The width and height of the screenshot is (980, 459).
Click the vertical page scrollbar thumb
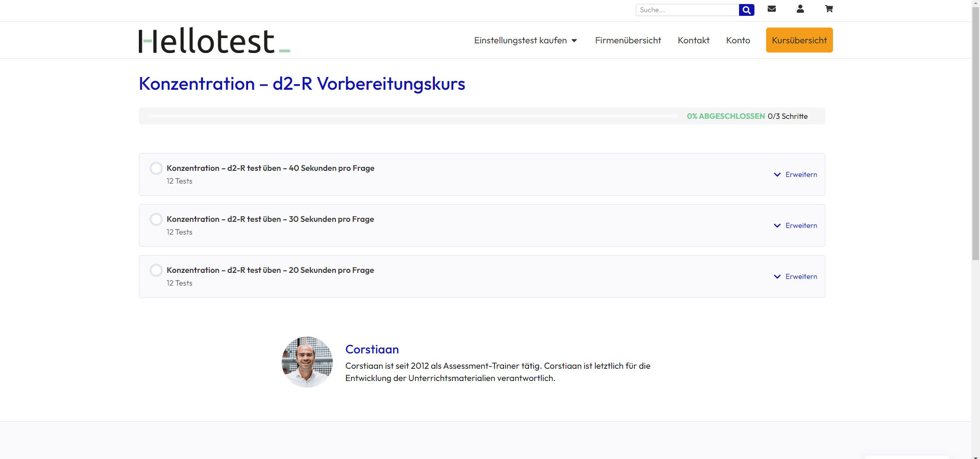click(x=975, y=134)
